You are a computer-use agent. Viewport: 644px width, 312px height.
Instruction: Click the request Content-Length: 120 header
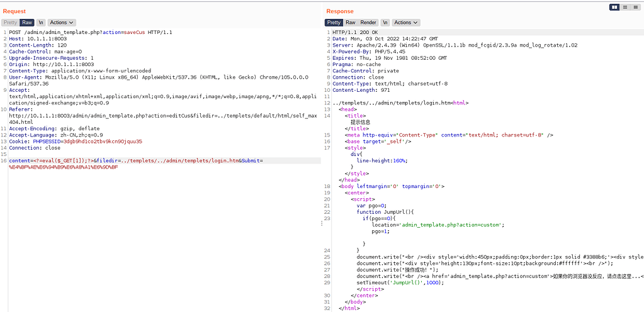tap(38, 45)
